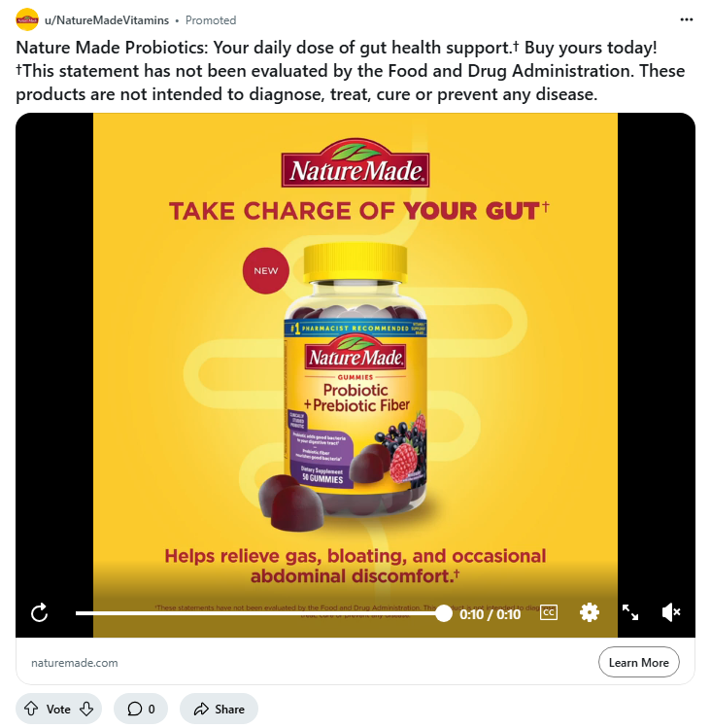Click the downvote arrow icon
This screenshot has width=711, height=728.
[x=86, y=709]
